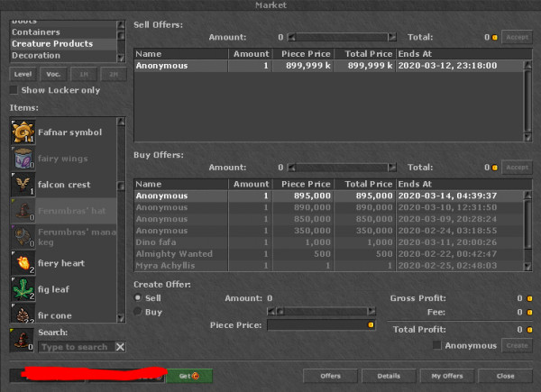Viewport: 541px width, 392px height.
Task: Enable Show Locker only checkbox
Action: pos(14,90)
